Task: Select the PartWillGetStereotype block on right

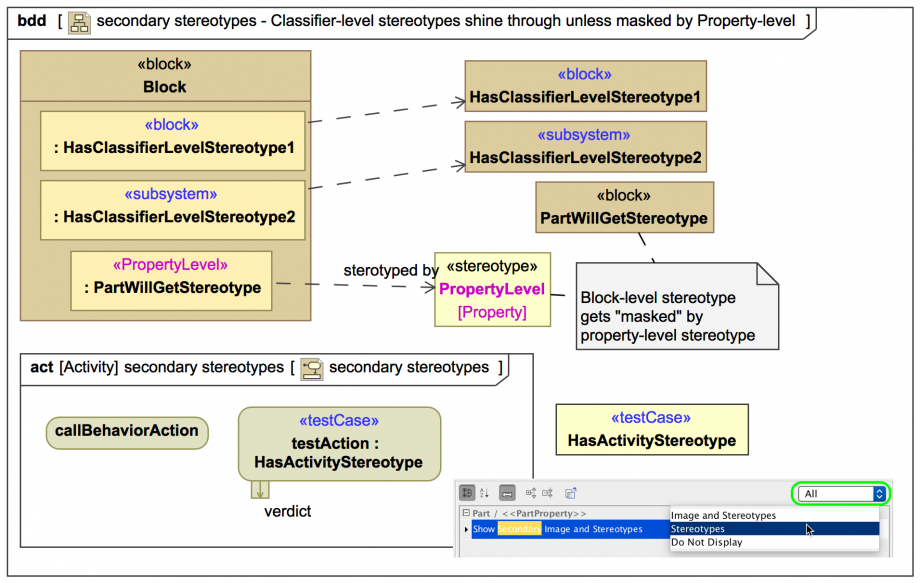Action: click(624, 207)
